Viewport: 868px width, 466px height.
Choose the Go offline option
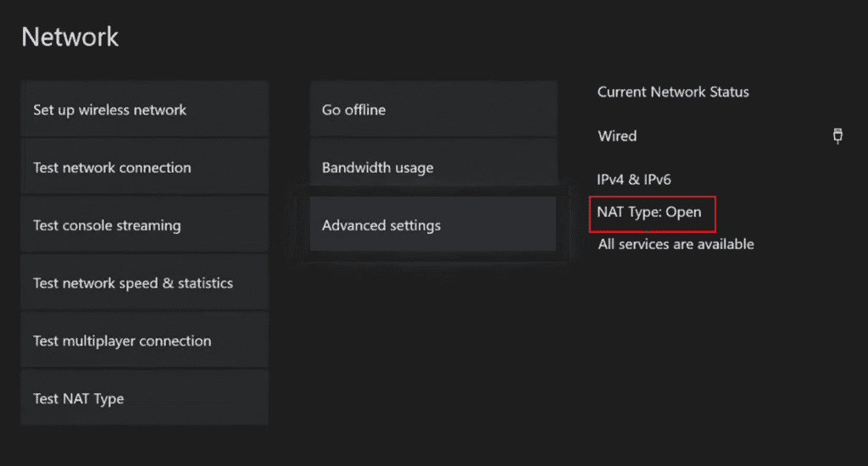[x=433, y=110]
